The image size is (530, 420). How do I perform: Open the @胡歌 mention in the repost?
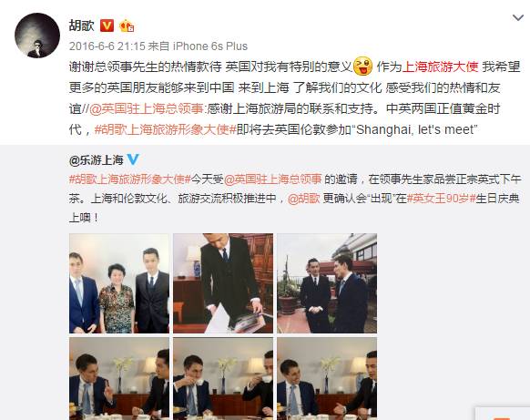(x=304, y=199)
